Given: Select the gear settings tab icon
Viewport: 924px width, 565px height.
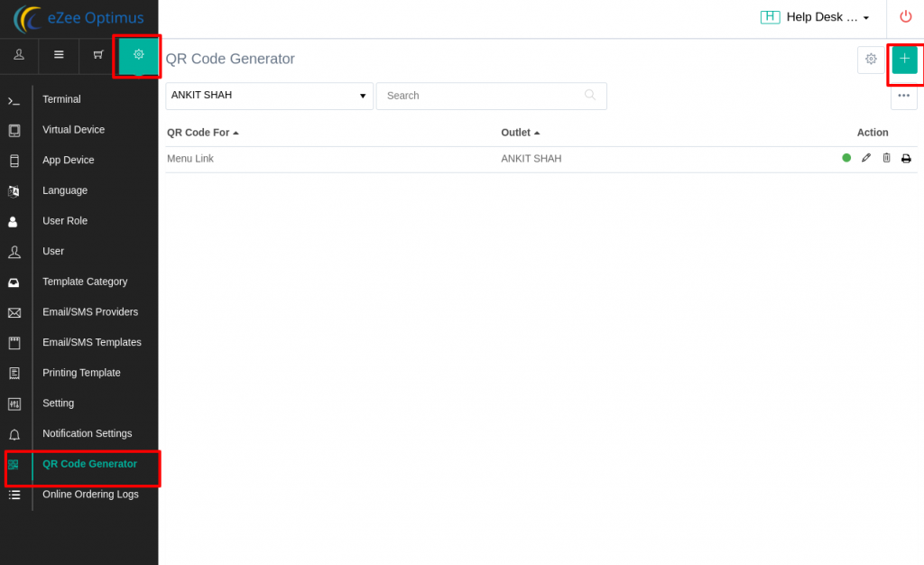Looking at the screenshot, I should pos(138,55).
